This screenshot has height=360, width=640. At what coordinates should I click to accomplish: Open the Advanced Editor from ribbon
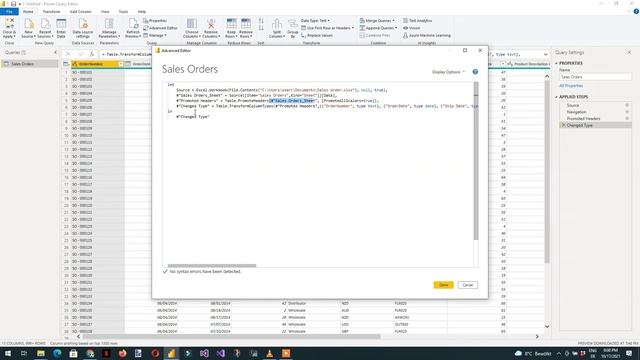tap(160, 28)
